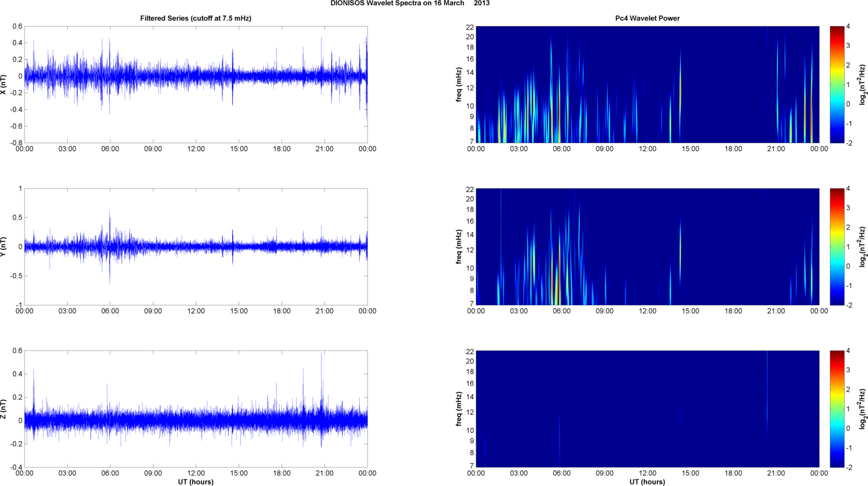
Task: Click "UT (hours)" beneath the Z-row spectrogram
Action: 647,481
